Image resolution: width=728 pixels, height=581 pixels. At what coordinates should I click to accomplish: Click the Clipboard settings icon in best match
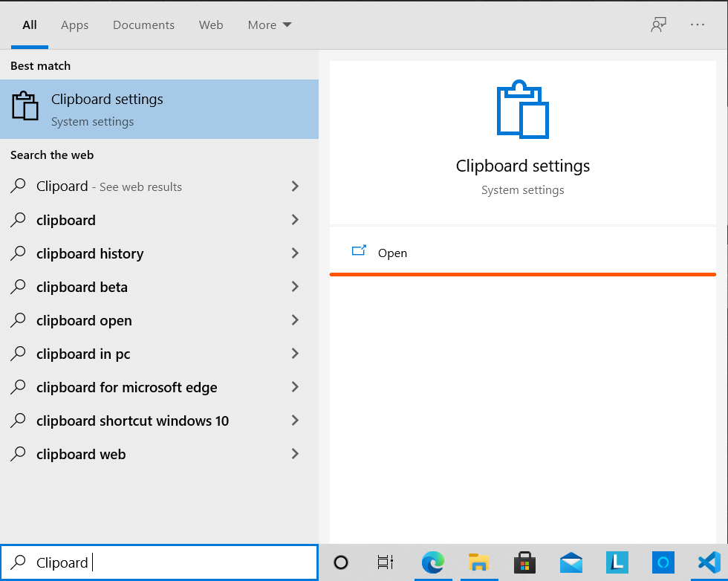click(25, 106)
